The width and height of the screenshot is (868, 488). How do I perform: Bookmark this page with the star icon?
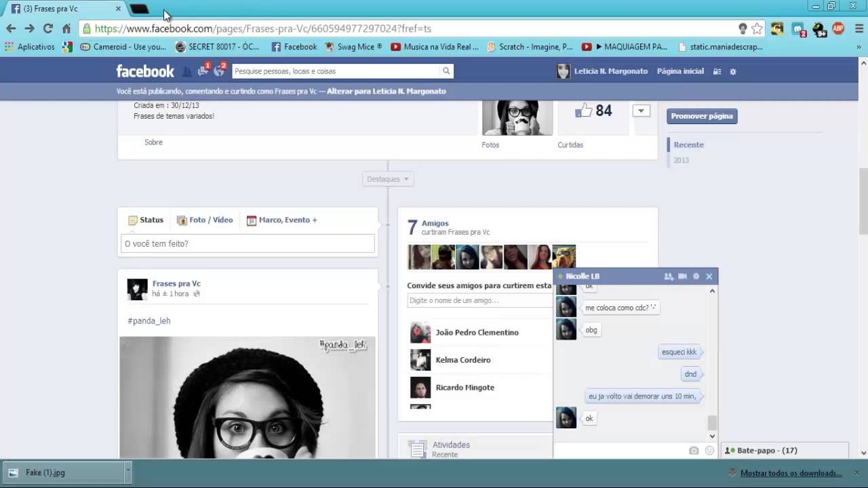tap(757, 28)
